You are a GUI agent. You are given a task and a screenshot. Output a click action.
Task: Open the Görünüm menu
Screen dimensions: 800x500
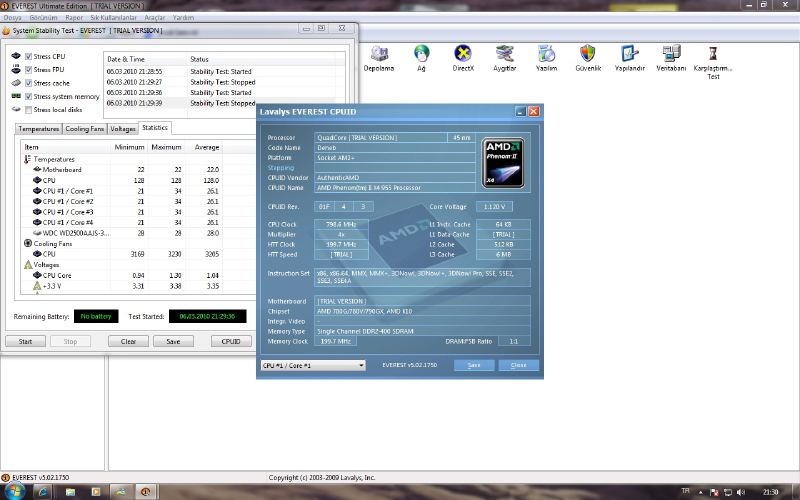tap(43, 17)
